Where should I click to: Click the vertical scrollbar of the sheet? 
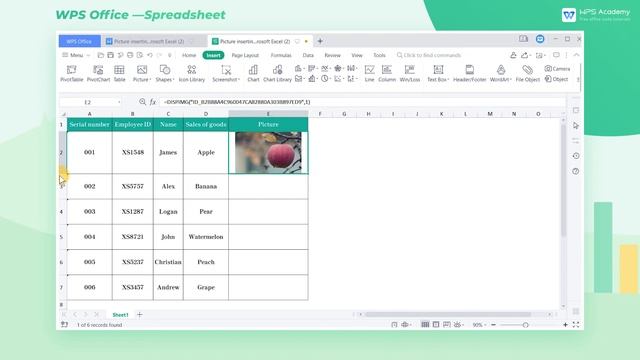click(x=563, y=180)
